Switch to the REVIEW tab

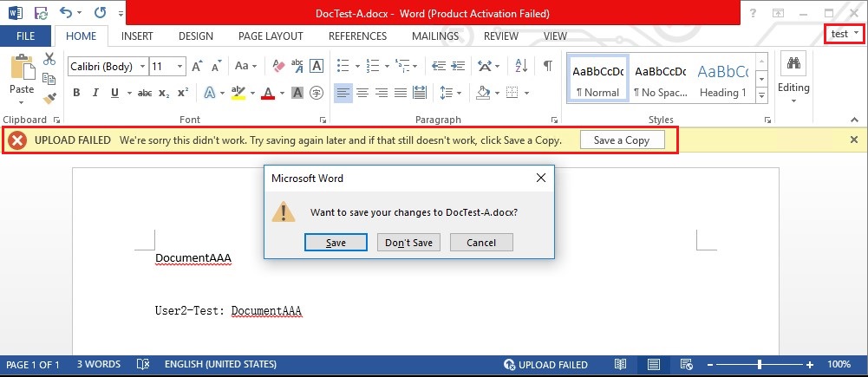coord(501,36)
